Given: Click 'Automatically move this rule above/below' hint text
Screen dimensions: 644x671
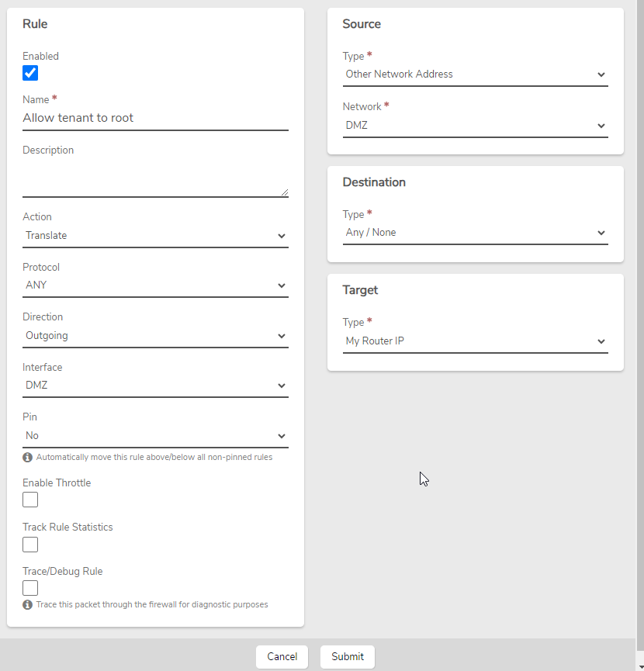Looking at the screenshot, I should 154,458.
